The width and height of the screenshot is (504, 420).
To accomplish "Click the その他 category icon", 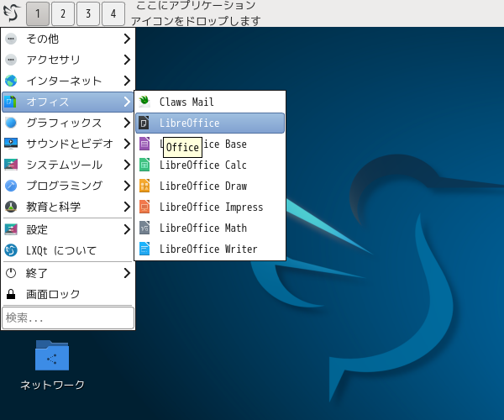I will click(x=11, y=39).
